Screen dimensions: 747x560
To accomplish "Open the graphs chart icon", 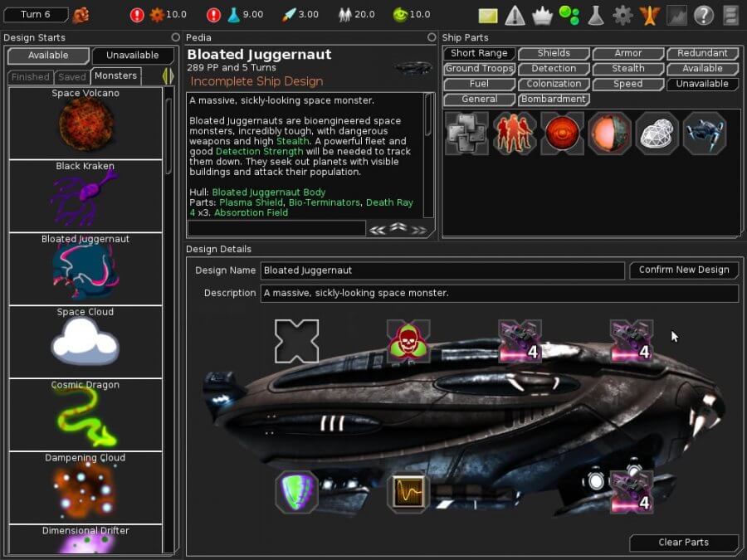I will tap(677, 15).
